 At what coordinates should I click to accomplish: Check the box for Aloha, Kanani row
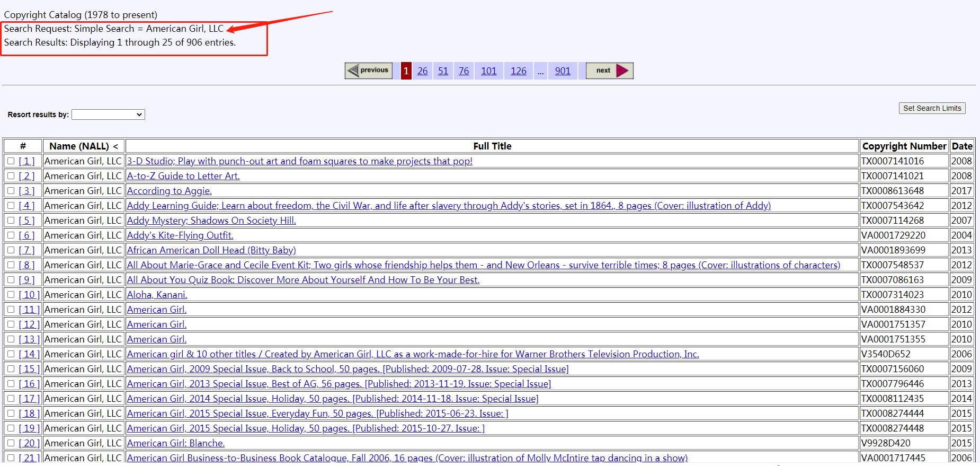click(x=11, y=295)
